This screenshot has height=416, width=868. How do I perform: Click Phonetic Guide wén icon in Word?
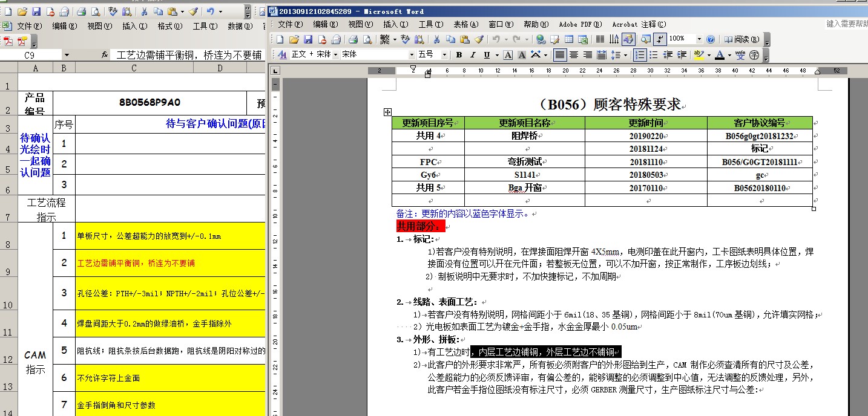pyautogui.click(x=740, y=55)
